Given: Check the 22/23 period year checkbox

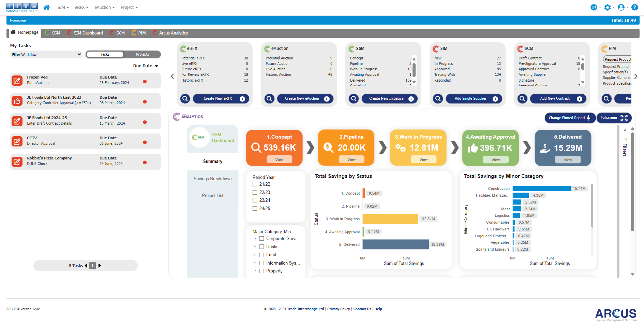Looking at the screenshot, I should click(x=255, y=192).
